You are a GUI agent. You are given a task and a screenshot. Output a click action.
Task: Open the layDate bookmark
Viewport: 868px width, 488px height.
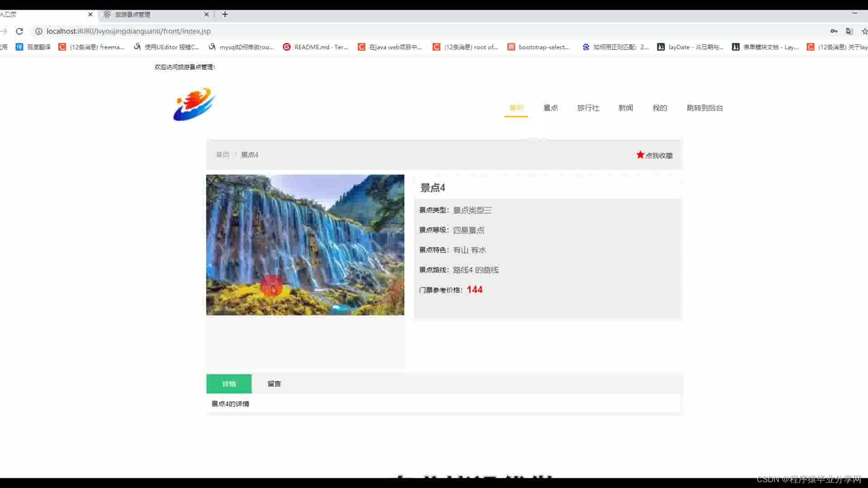tap(690, 47)
